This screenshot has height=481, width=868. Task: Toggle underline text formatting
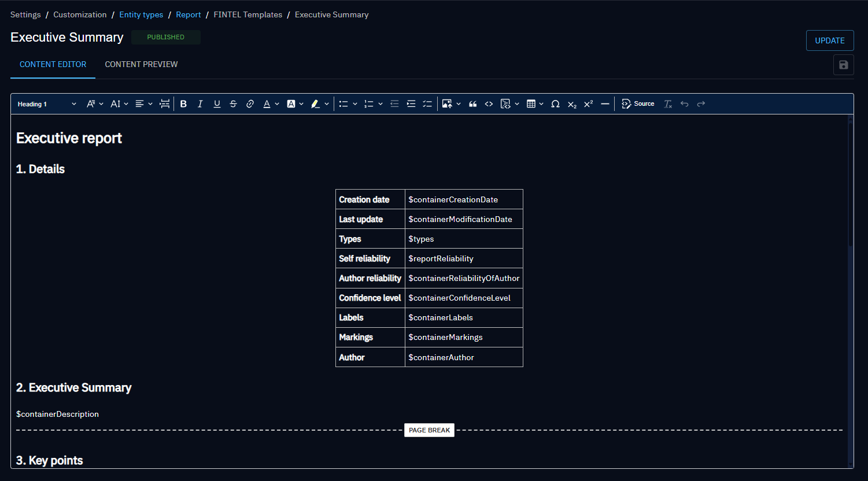click(217, 104)
